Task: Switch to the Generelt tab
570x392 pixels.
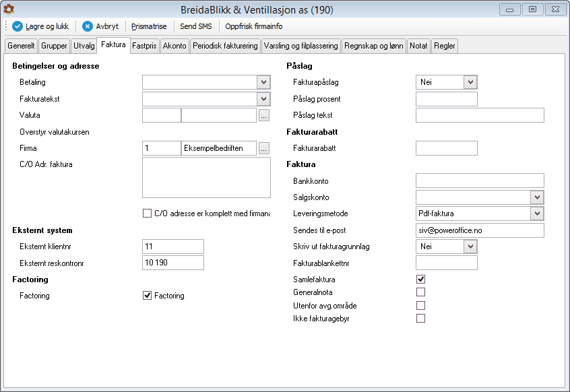Action: [21, 46]
